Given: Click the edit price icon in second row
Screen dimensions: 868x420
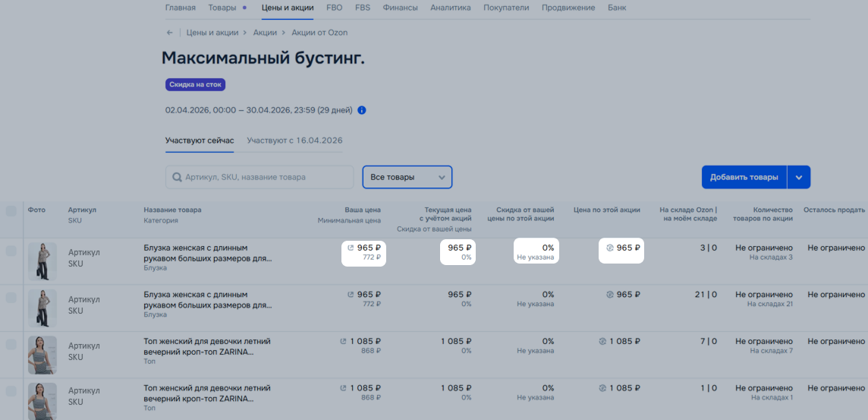Looking at the screenshot, I should coord(350,295).
